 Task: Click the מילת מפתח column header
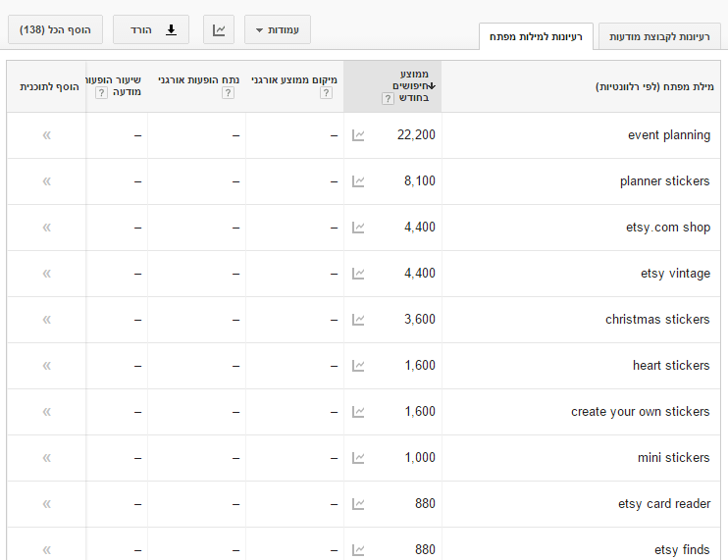(654, 86)
